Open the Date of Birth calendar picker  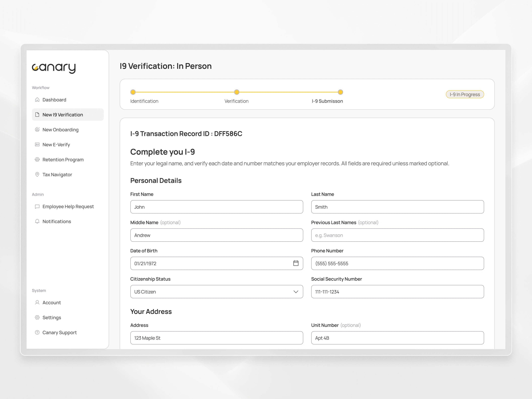(x=296, y=263)
